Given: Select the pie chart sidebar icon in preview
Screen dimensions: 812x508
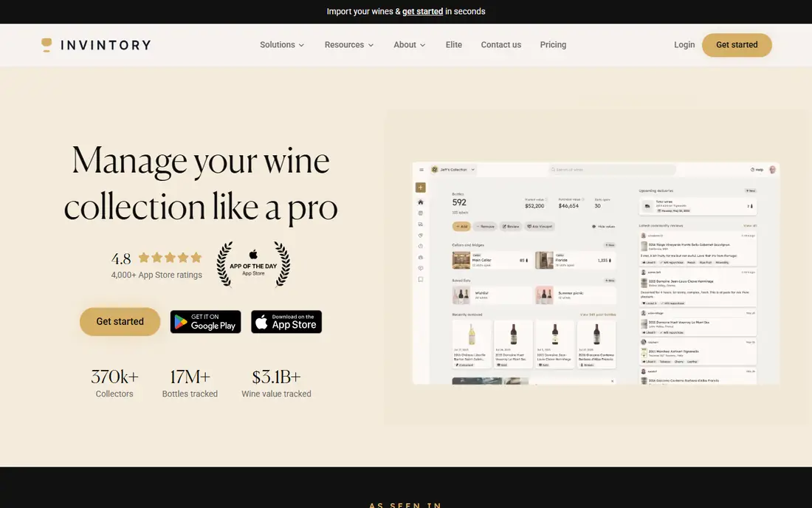Looking at the screenshot, I should (421, 235).
